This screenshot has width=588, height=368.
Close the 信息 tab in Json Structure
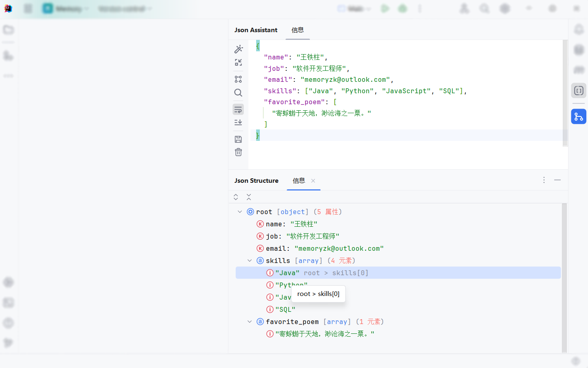[x=313, y=181]
